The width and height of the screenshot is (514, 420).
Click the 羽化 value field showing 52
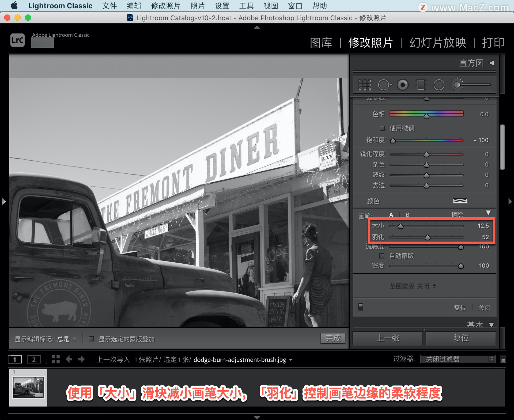click(485, 237)
